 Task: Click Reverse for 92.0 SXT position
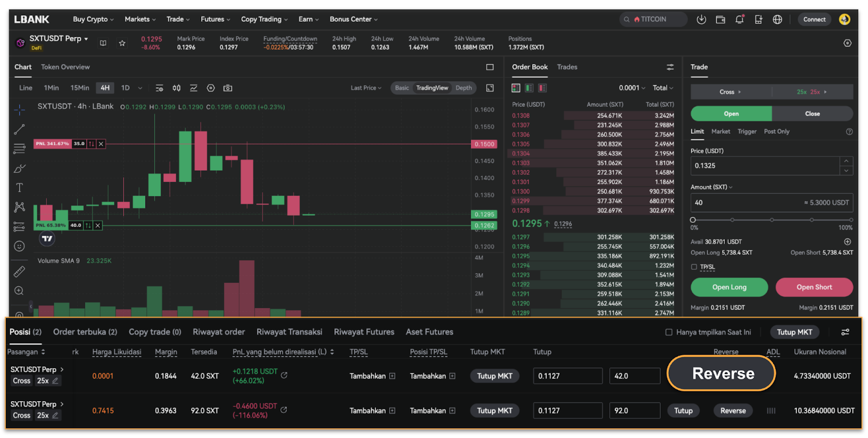(x=733, y=410)
